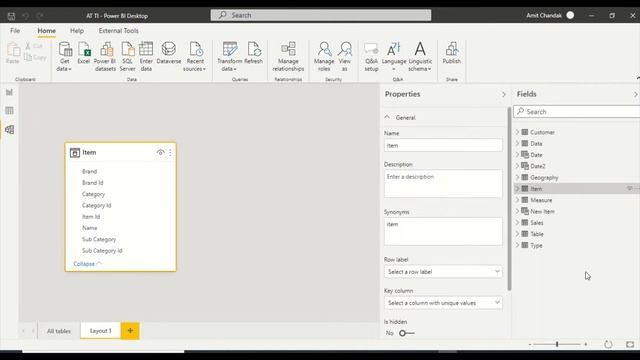Open the Key column dropdown
The width and height of the screenshot is (640, 360).
pyautogui.click(x=443, y=303)
